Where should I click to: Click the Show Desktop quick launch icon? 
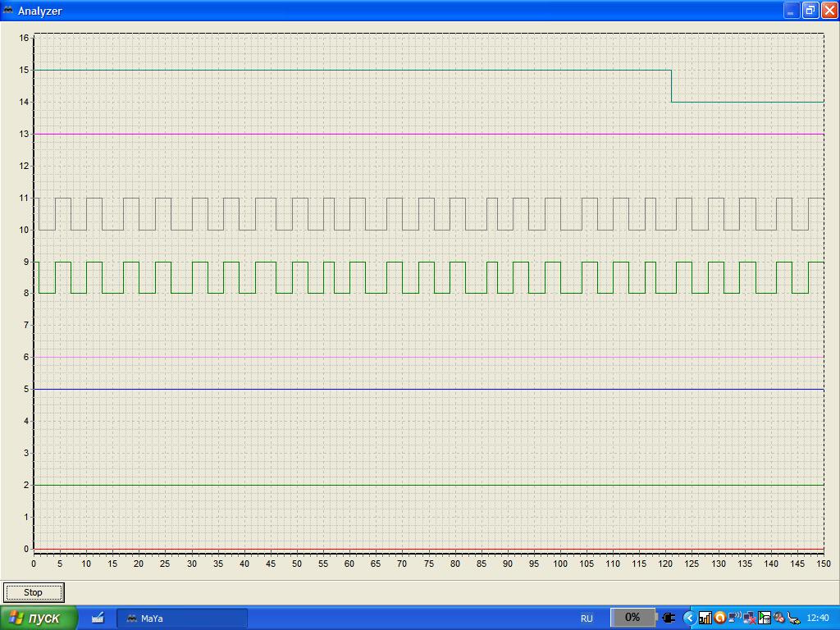[98, 619]
